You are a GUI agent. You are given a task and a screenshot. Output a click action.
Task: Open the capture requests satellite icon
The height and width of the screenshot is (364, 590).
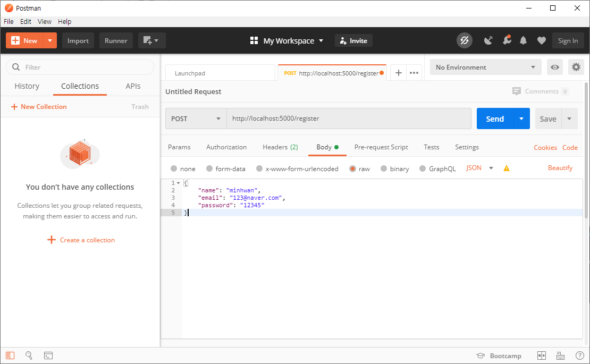point(488,40)
